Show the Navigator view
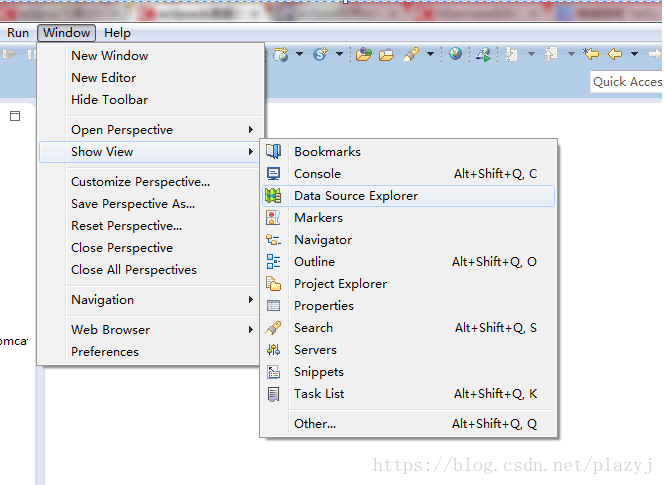This screenshot has height=485, width=664. coord(408,240)
